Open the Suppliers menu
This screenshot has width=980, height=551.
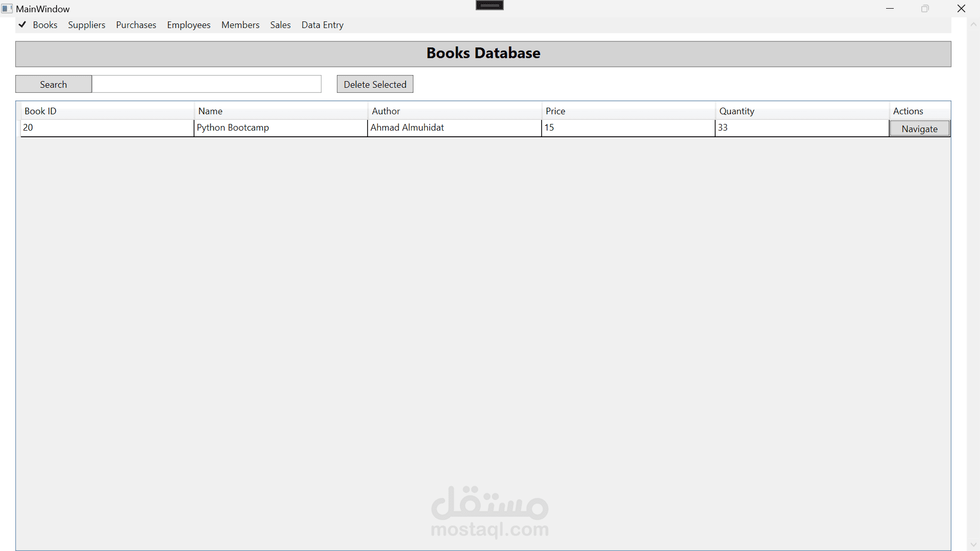pos(86,25)
